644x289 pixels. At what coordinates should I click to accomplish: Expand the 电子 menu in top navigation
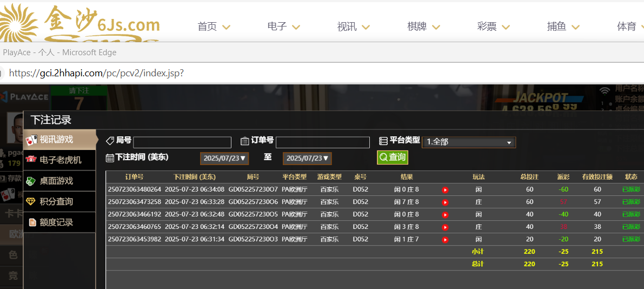click(283, 27)
